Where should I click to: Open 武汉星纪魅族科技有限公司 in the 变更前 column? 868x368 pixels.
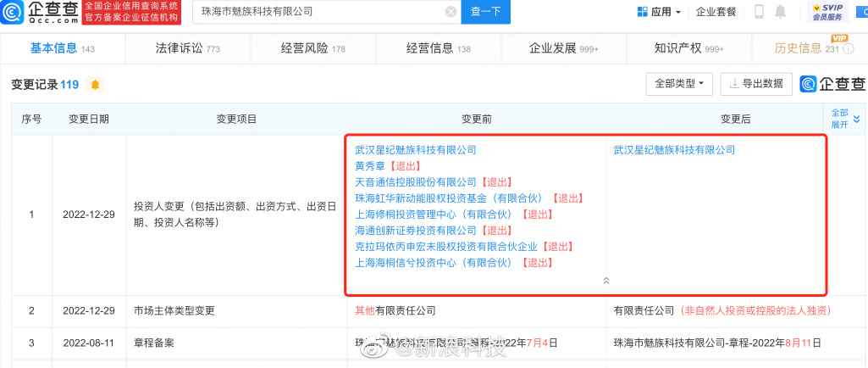point(416,149)
